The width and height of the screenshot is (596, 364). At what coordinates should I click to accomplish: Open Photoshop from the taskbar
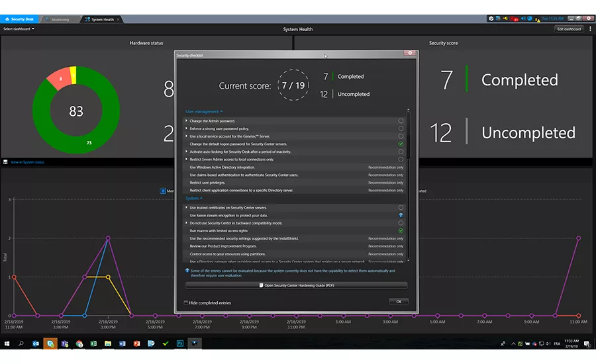pos(179,343)
